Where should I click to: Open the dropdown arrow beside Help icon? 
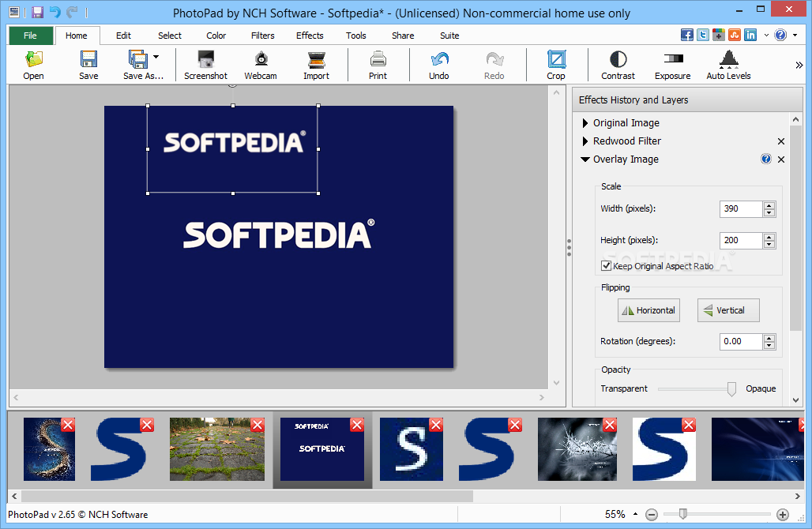[795, 36]
